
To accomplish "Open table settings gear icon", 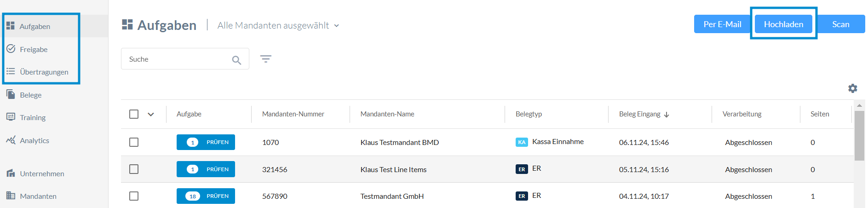I will (852, 88).
